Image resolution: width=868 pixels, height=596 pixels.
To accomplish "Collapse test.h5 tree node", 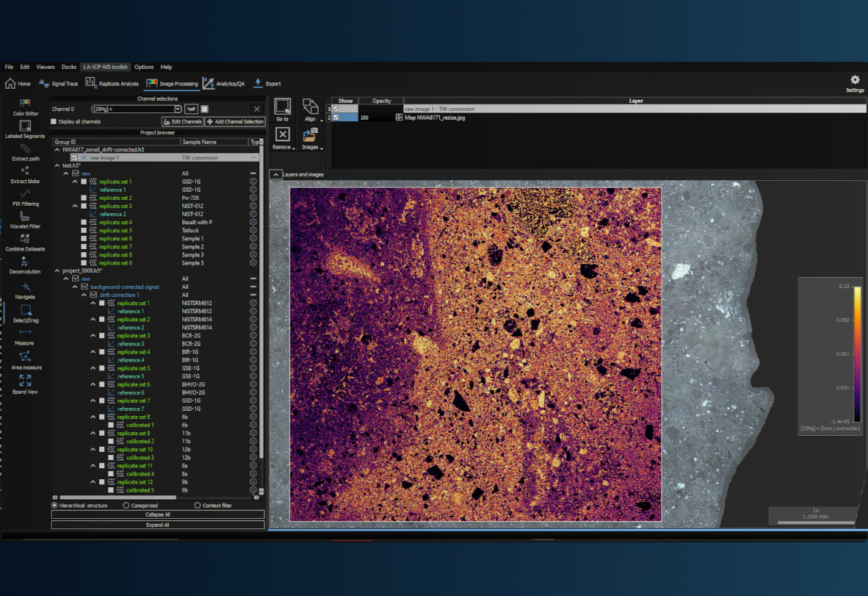I will [57, 165].
